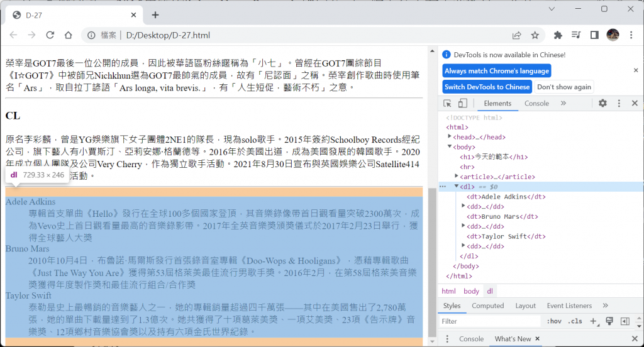Open the Styles tab

pos(452,306)
